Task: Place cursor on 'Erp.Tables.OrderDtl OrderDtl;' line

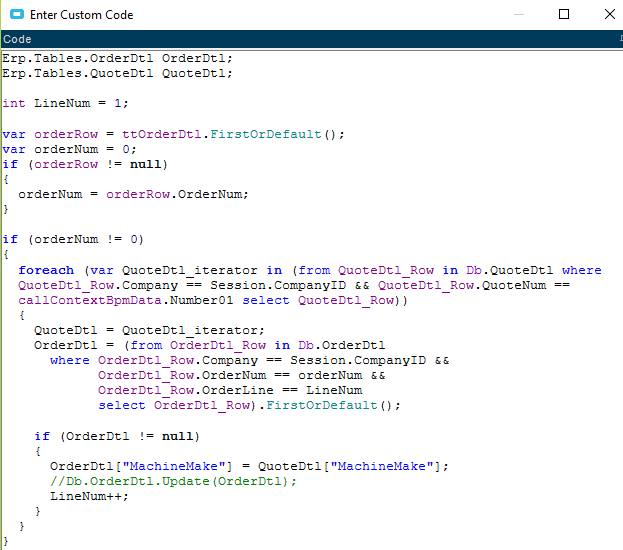Action: (x=118, y=58)
